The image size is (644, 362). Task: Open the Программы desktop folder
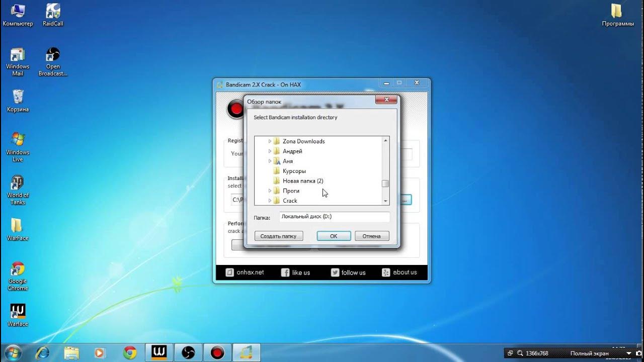[x=618, y=15]
